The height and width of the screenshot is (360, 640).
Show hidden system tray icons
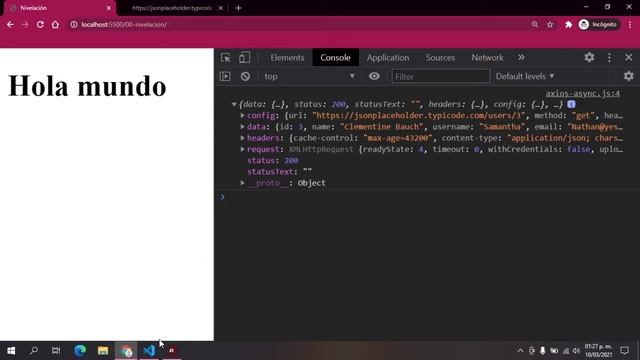click(x=520, y=351)
